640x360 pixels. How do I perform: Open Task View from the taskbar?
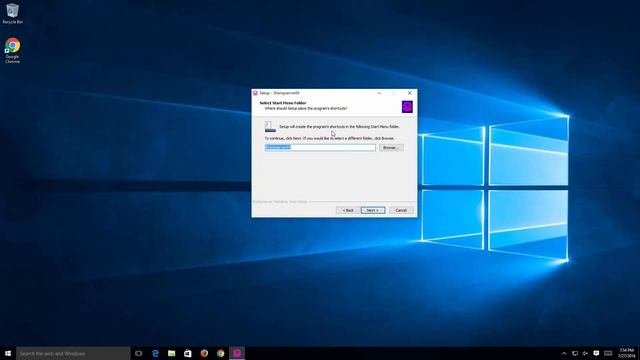pos(139,353)
